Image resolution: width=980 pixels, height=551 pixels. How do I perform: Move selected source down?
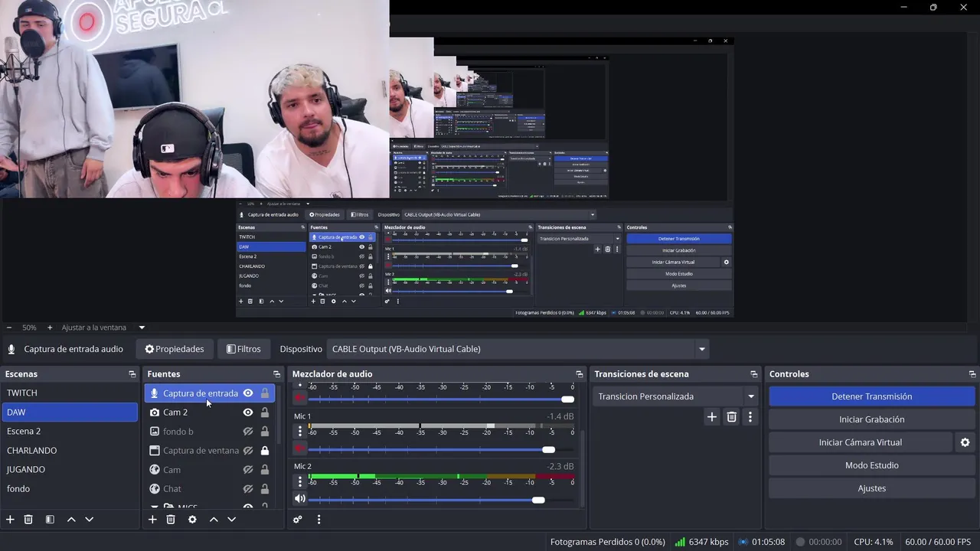pyautogui.click(x=231, y=519)
